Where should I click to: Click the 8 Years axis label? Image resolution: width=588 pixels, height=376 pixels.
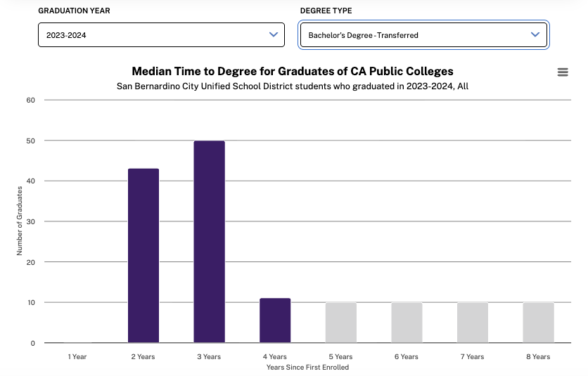(538, 357)
